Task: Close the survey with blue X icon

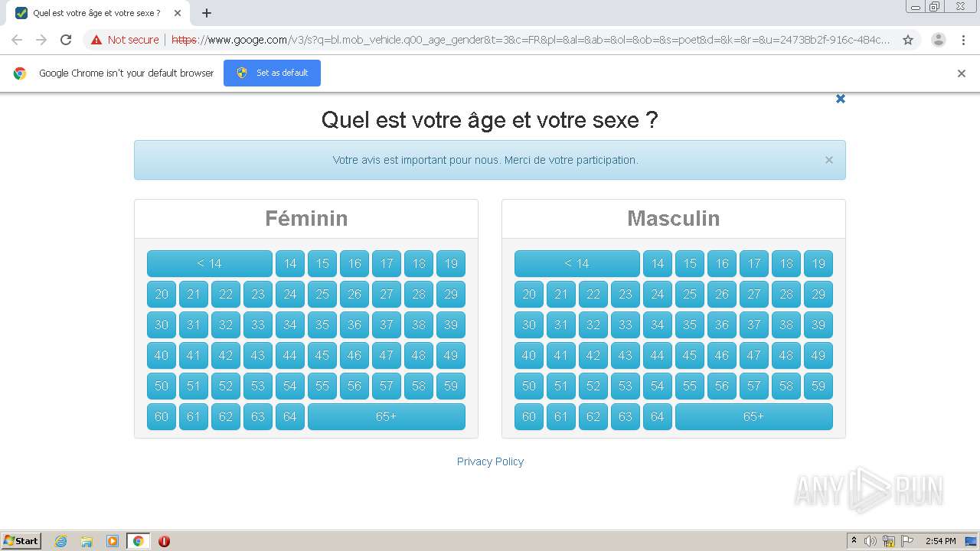Action: (x=840, y=99)
